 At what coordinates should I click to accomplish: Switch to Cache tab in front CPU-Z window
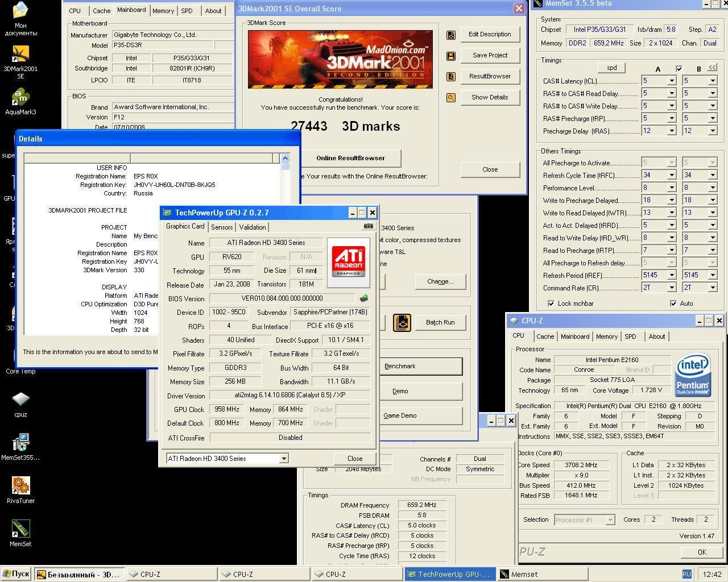click(x=545, y=336)
